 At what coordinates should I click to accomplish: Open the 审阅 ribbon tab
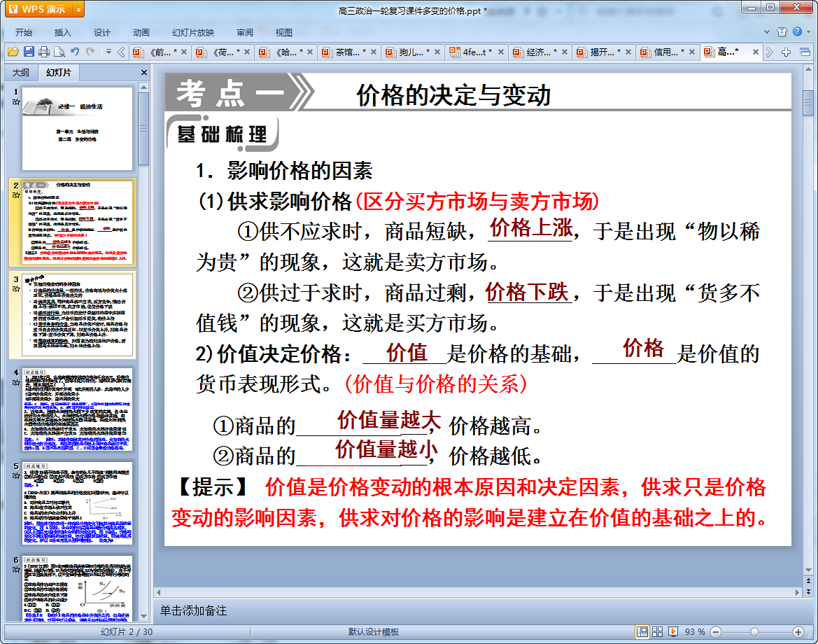[245, 32]
